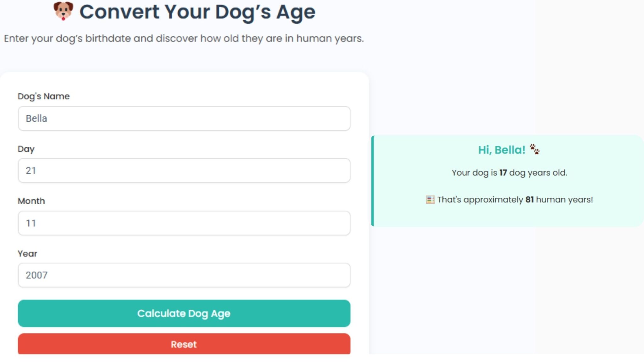Click the Dog's Name label
The image size is (644, 362).
click(44, 96)
